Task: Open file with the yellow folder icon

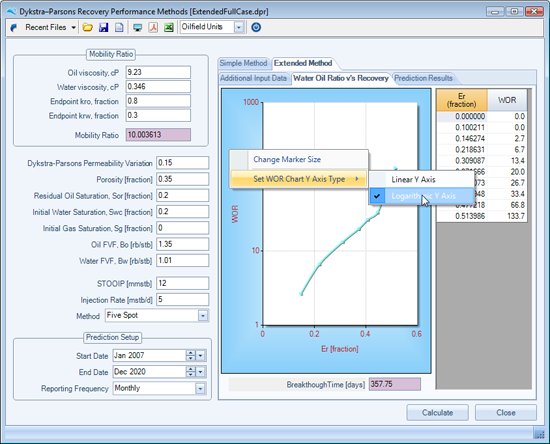Action: point(88,27)
